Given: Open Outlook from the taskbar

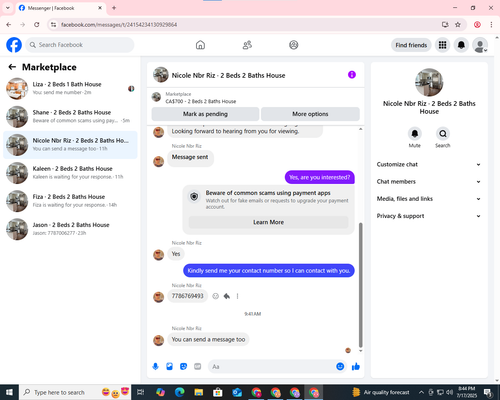Looking at the screenshot, I should (237, 392).
